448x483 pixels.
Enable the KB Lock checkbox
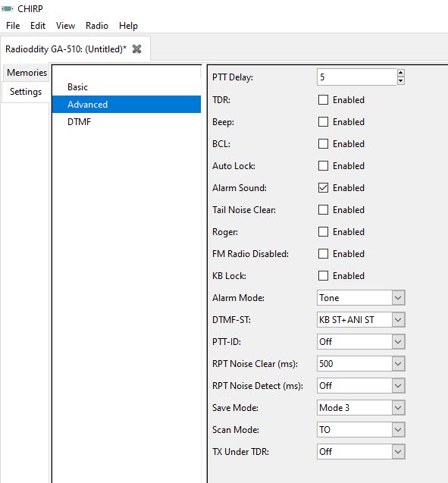coord(323,276)
